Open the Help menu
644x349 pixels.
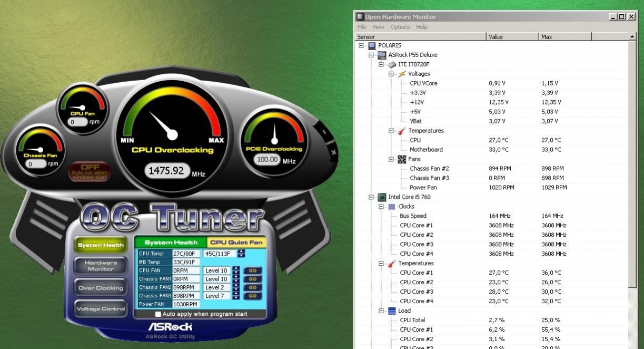tap(422, 27)
